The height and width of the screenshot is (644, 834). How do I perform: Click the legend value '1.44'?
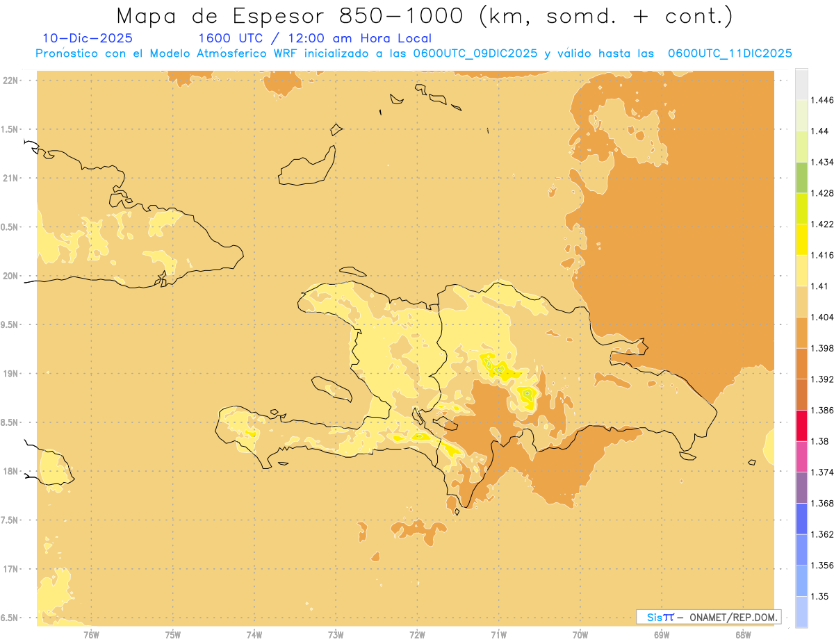tap(820, 131)
